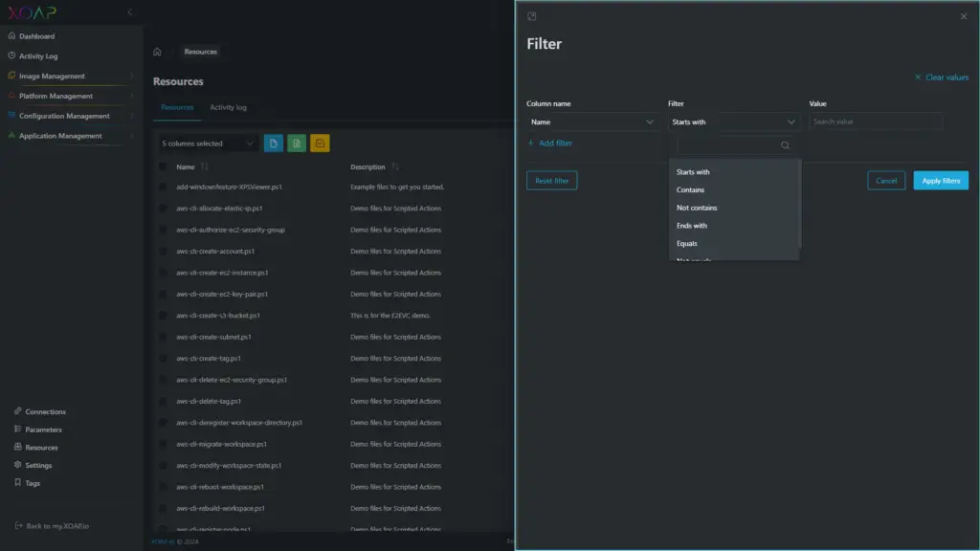Click the Apply filters button
The image size is (980, 551).
coord(941,181)
